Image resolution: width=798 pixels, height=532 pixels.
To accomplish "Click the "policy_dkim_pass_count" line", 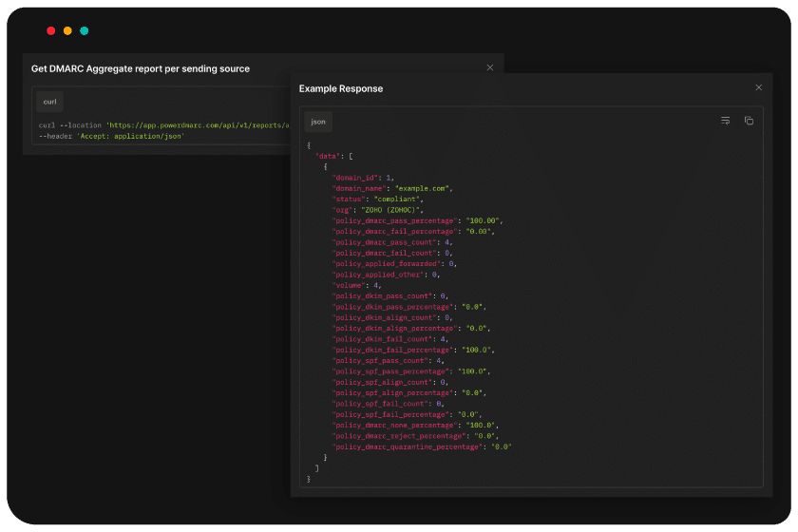I will pos(389,296).
